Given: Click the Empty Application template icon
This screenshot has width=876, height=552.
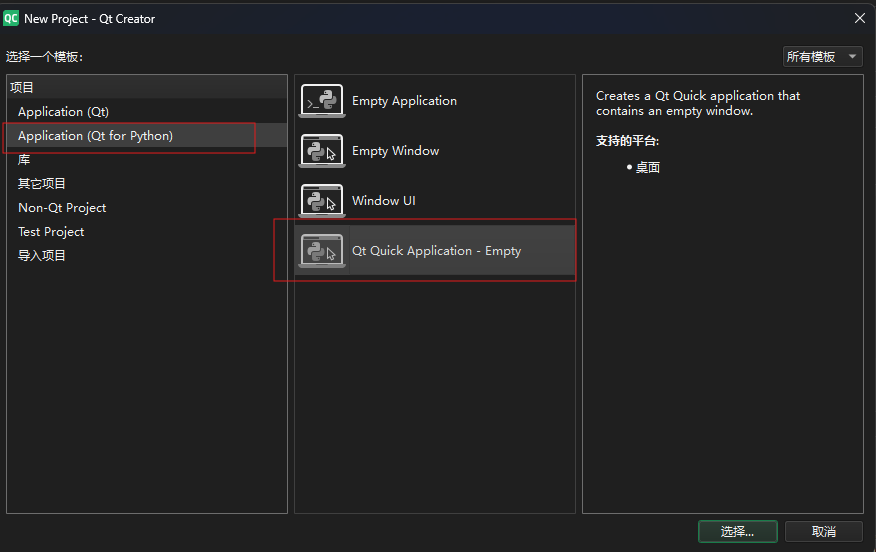Looking at the screenshot, I should (x=322, y=101).
